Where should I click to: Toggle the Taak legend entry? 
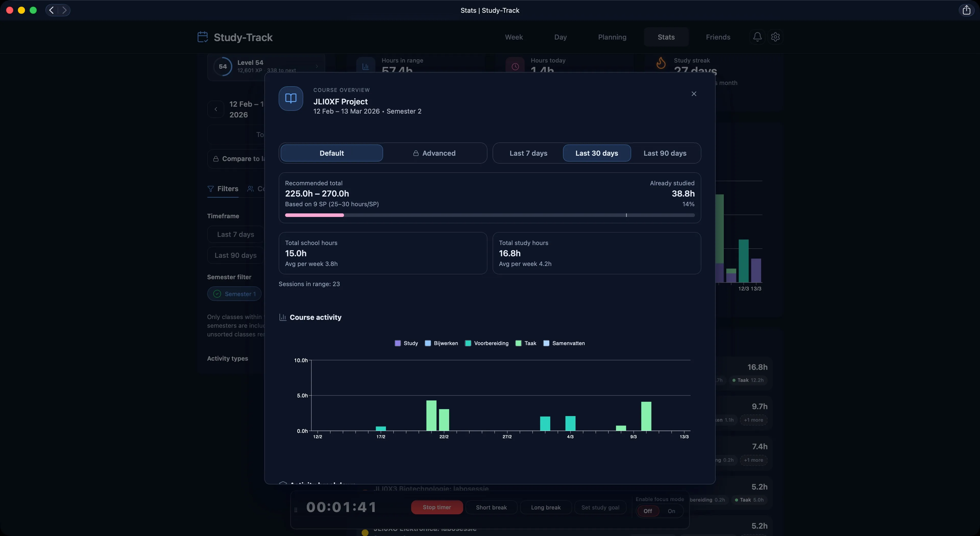click(x=526, y=343)
